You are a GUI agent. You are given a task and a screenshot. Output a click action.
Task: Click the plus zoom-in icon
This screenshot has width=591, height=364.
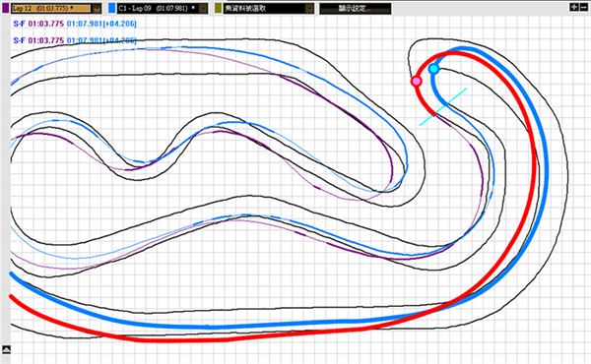(573, 7)
